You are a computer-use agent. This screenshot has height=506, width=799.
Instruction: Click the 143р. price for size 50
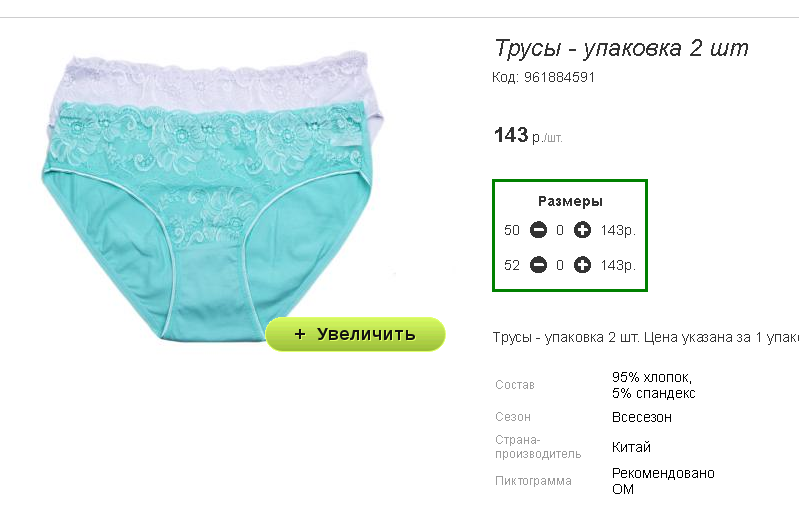pos(618,230)
